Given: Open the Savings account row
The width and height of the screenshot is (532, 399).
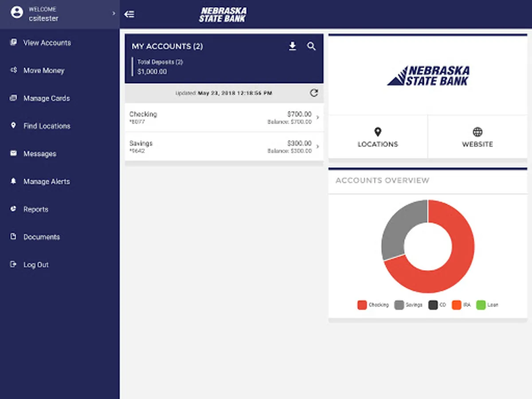Looking at the screenshot, I should pos(224,147).
